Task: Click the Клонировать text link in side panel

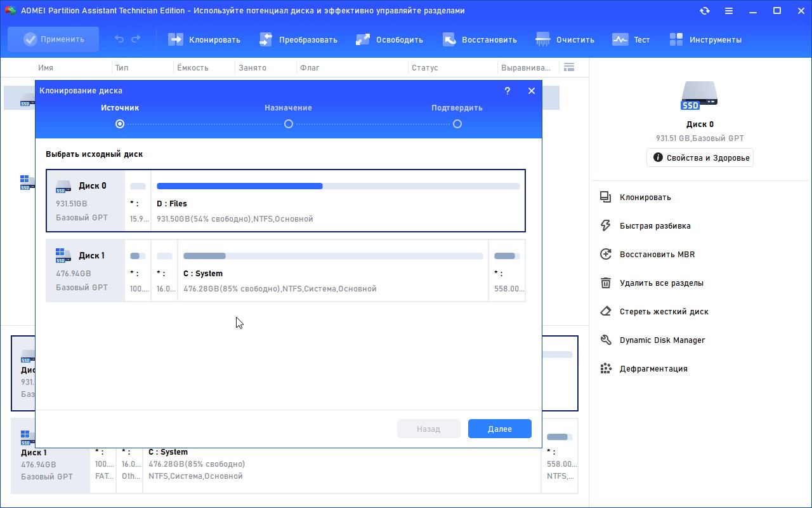Action: [x=645, y=197]
